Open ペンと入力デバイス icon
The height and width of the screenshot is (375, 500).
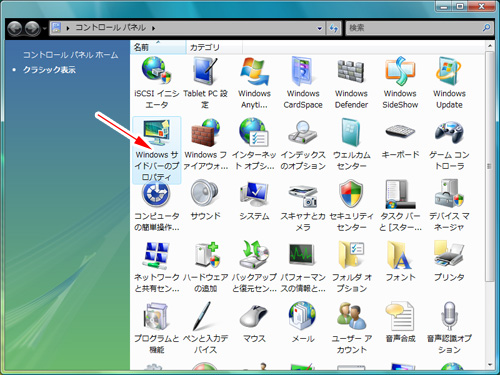[x=203, y=316]
